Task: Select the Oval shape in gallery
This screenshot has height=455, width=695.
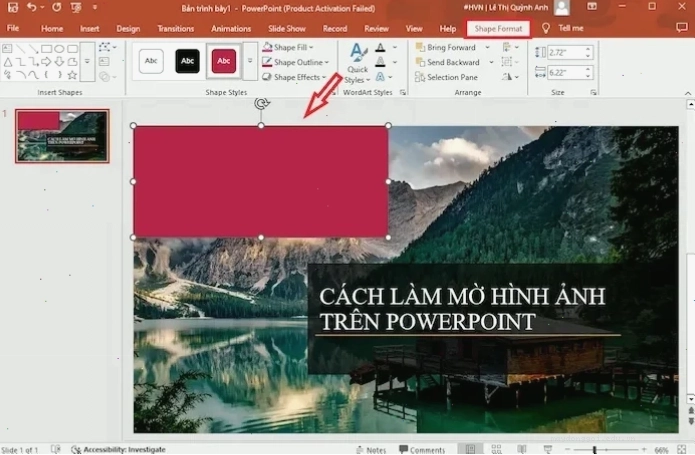Action: (59, 48)
